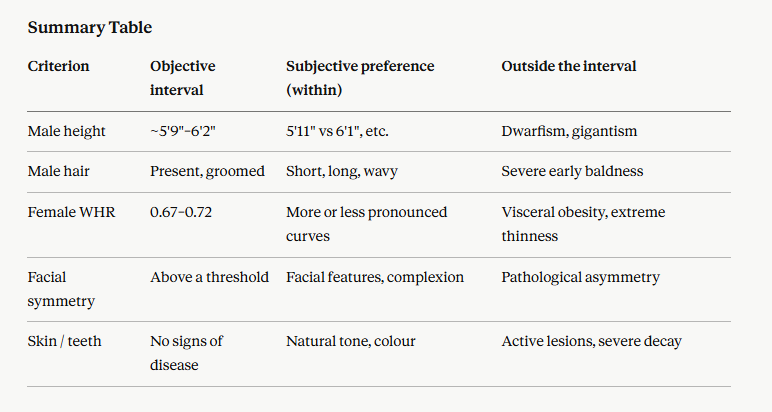
Task: Click the ~5'9"–6'2" height interval cell
Action: (x=183, y=131)
